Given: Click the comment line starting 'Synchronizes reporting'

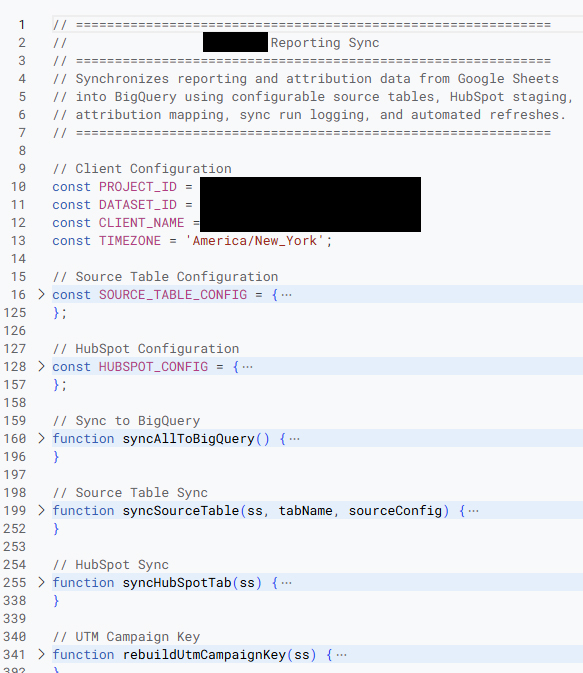Looking at the screenshot, I should pyautogui.click(x=306, y=79).
